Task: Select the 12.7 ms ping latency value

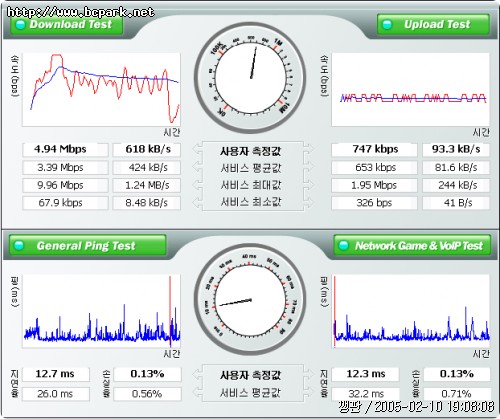Action: tap(56, 374)
